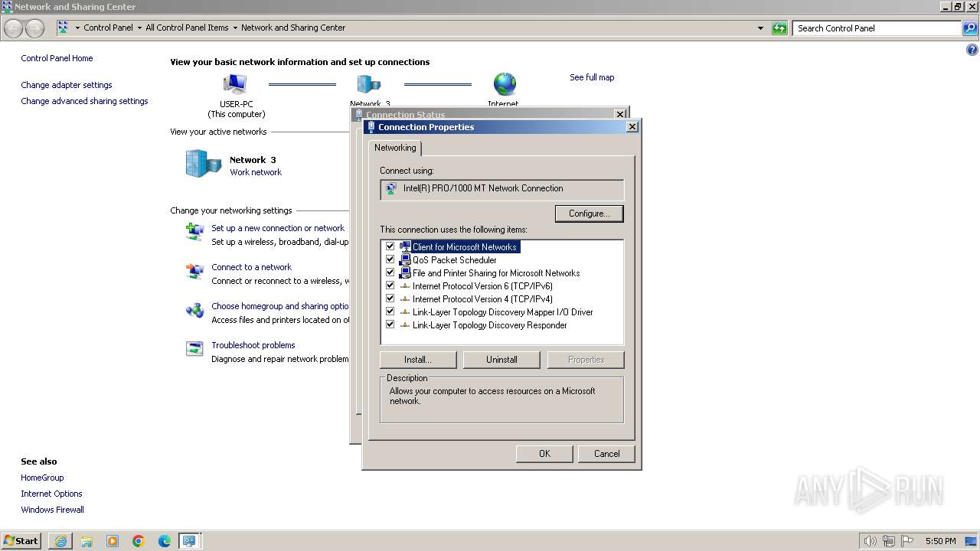Click the Troubleshoot problems icon
This screenshot has height=551, width=980.
click(x=194, y=349)
